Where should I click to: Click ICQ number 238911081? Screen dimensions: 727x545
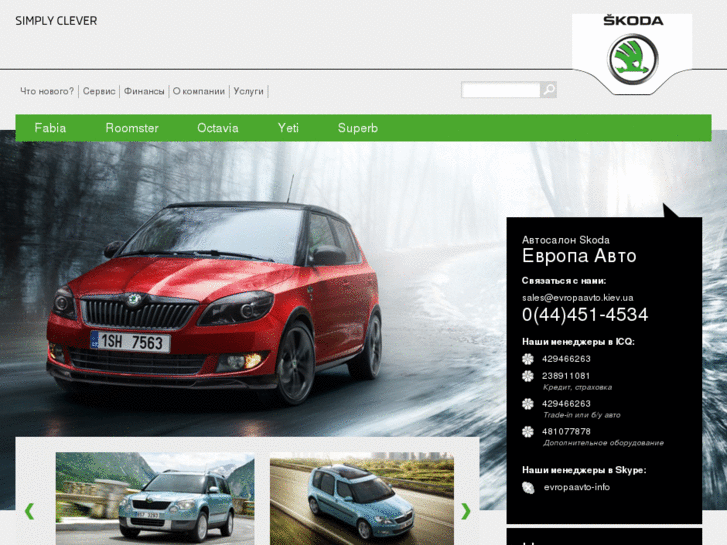click(x=566, y=376)
